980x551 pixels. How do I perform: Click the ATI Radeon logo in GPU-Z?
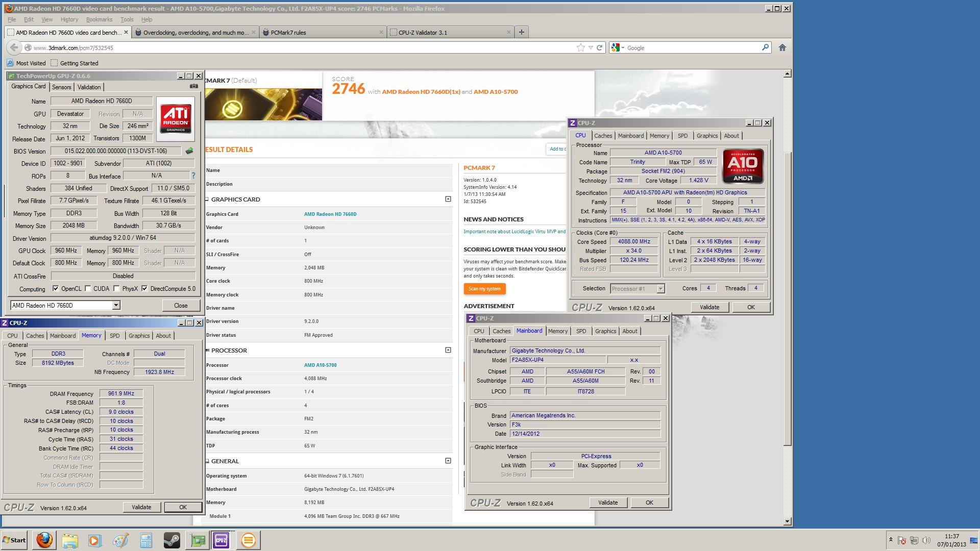click(176, 118)
